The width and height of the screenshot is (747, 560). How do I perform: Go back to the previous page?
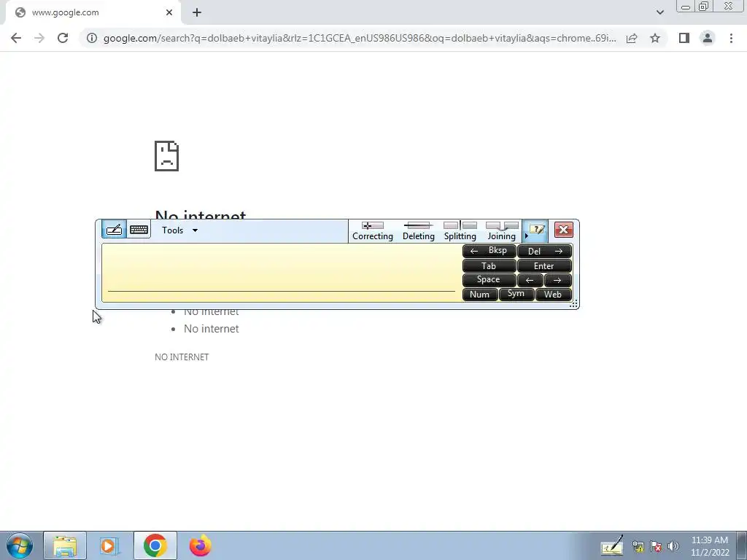16,38
